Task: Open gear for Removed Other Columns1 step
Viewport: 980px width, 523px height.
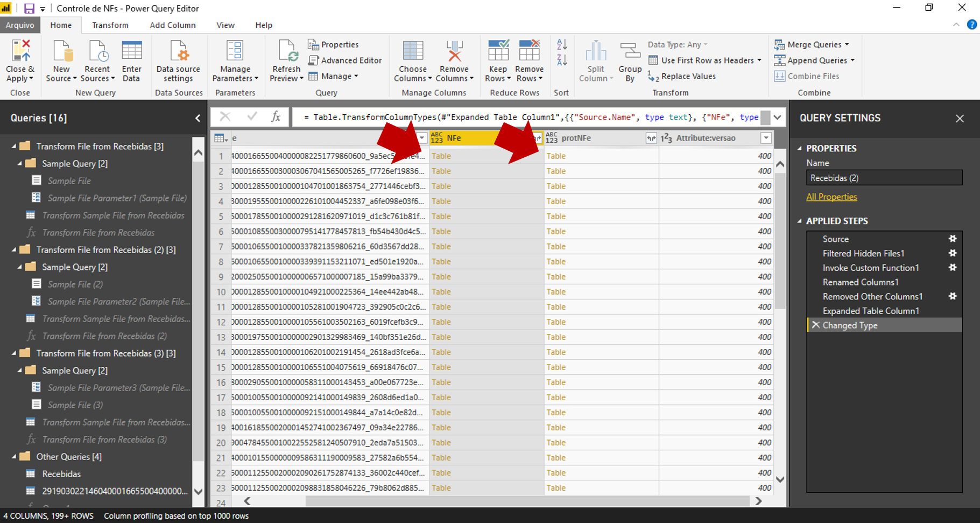Action: 953,296
